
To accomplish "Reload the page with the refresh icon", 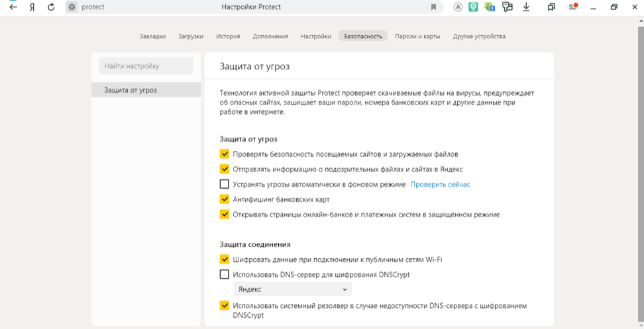I will point(51,7).
